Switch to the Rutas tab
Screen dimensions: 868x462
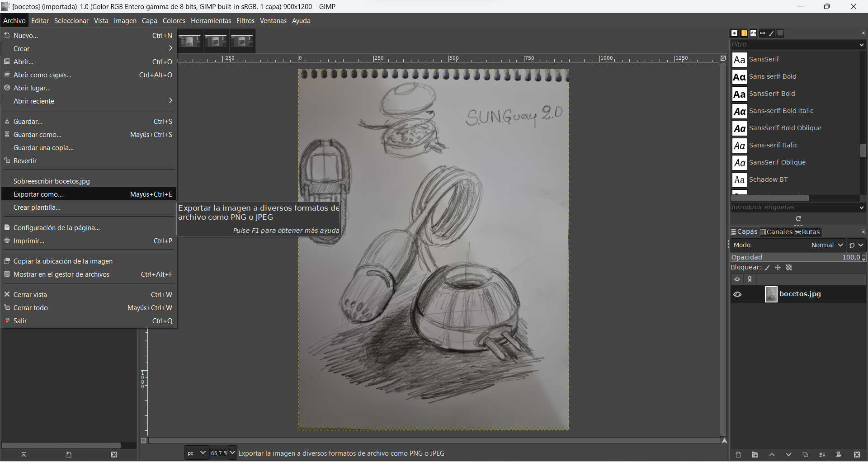coord(808,232)
